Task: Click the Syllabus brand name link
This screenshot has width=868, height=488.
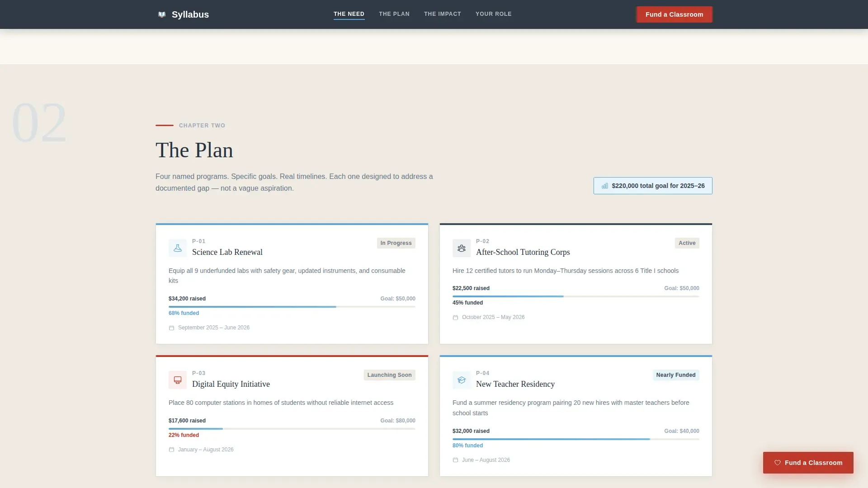Action: point(190,14)
